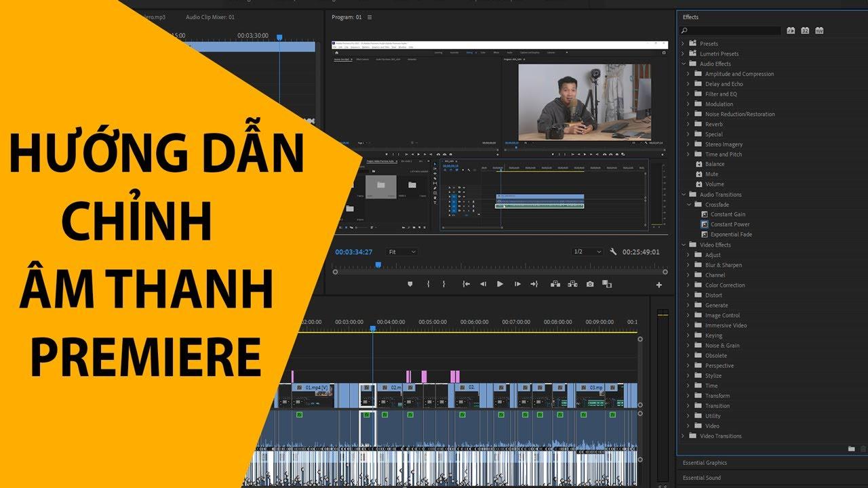Click the Export Frame camera icon
868x488 pixels.
[x=590, y=284]
